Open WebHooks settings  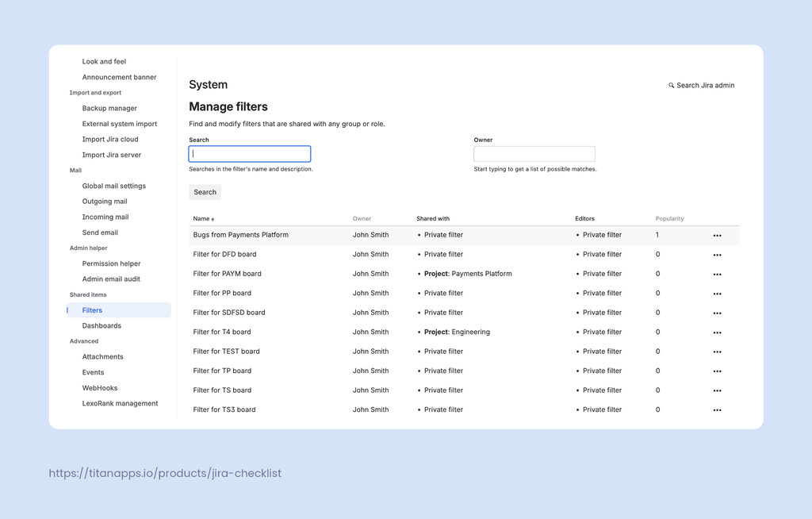tap(100, 388)
